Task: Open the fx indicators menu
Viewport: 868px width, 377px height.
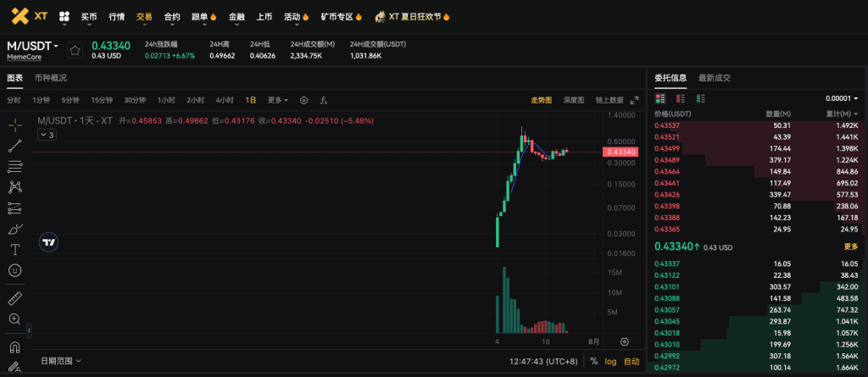Action: click(x=324, y=100)
